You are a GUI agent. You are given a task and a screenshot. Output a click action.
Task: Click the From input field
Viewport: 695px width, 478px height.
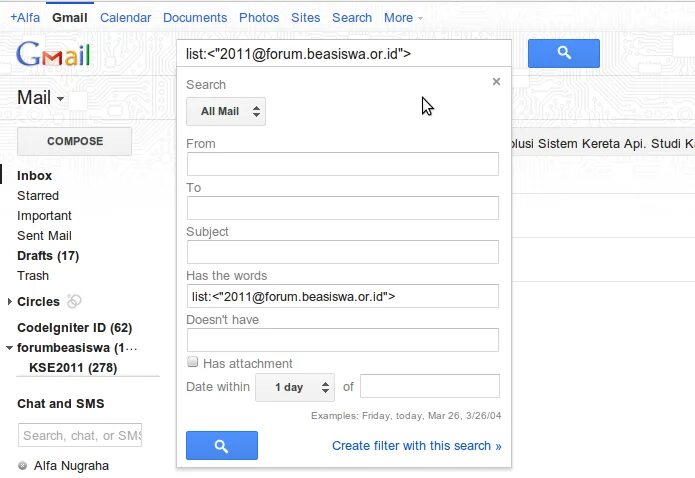coord(343,164)
